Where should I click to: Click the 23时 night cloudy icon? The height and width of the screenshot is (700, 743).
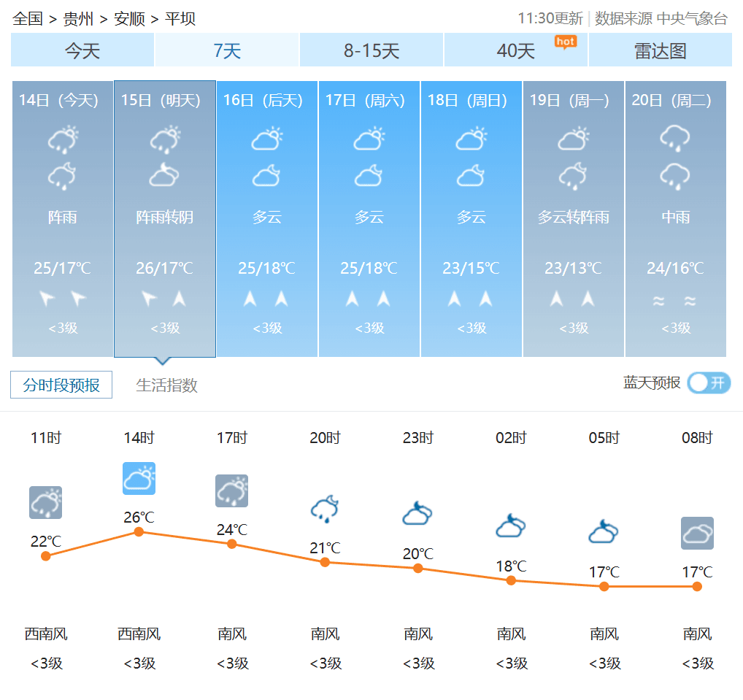tap(417, 513)
